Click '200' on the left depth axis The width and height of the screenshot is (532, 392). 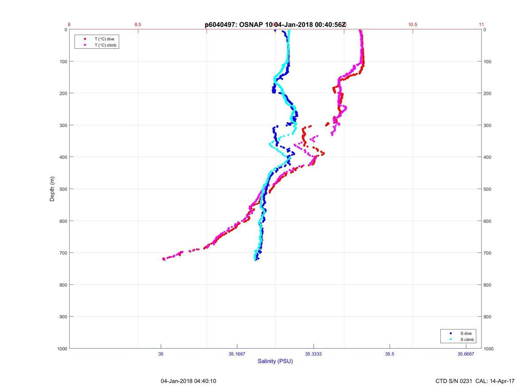point(63,93)
